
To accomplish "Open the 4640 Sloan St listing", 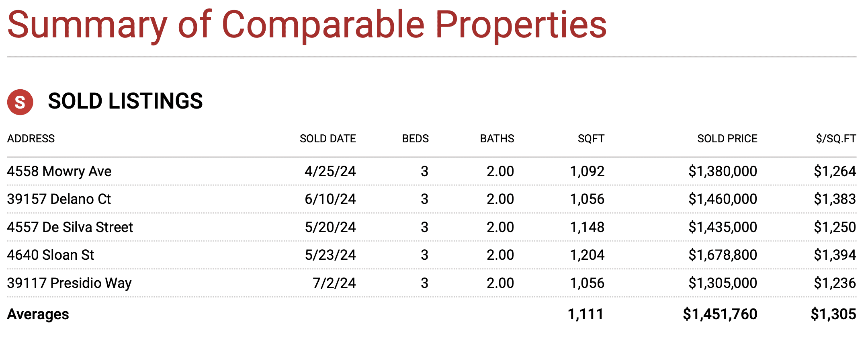I will pyautogui.click(x=50, y=255).
